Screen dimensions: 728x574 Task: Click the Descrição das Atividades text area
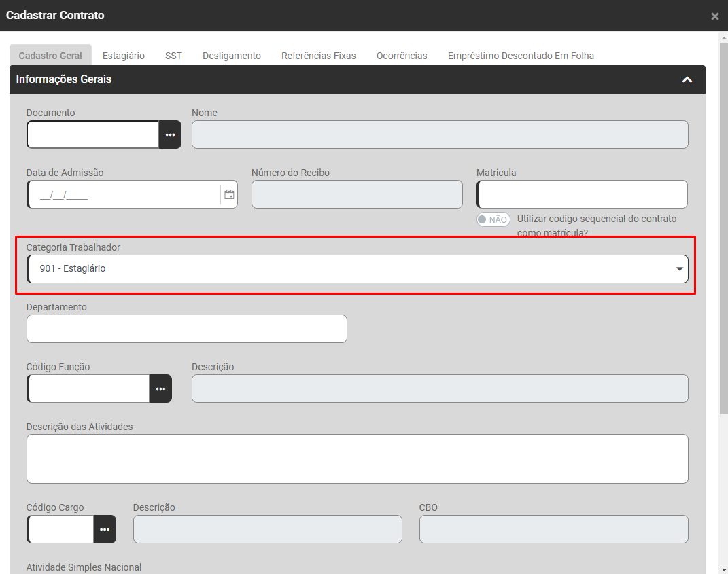tap(358, 459)
